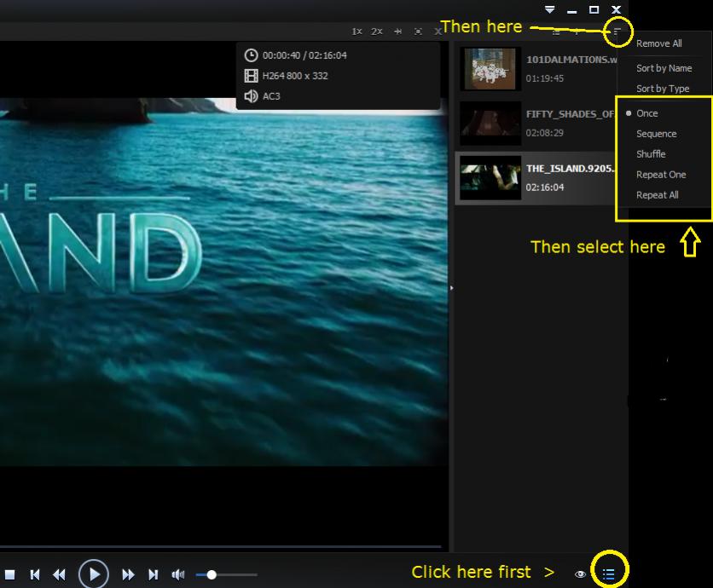
Task: Enable Shuffle playback mode
Action: click(651, 154)
